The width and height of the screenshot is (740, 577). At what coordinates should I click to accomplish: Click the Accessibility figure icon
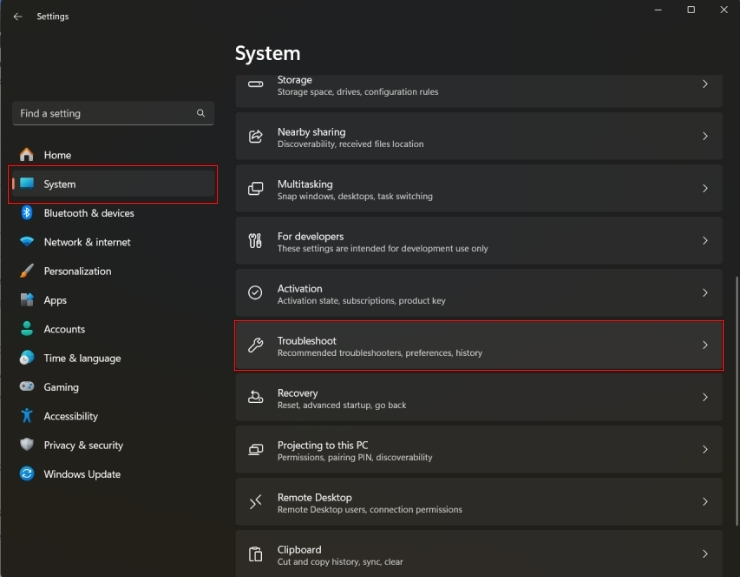(27, 416)
